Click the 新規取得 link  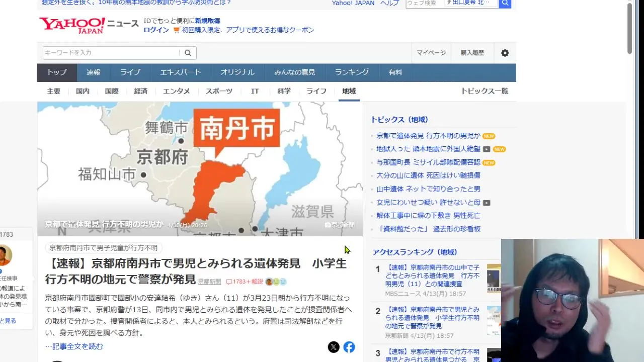pos(207,21)
